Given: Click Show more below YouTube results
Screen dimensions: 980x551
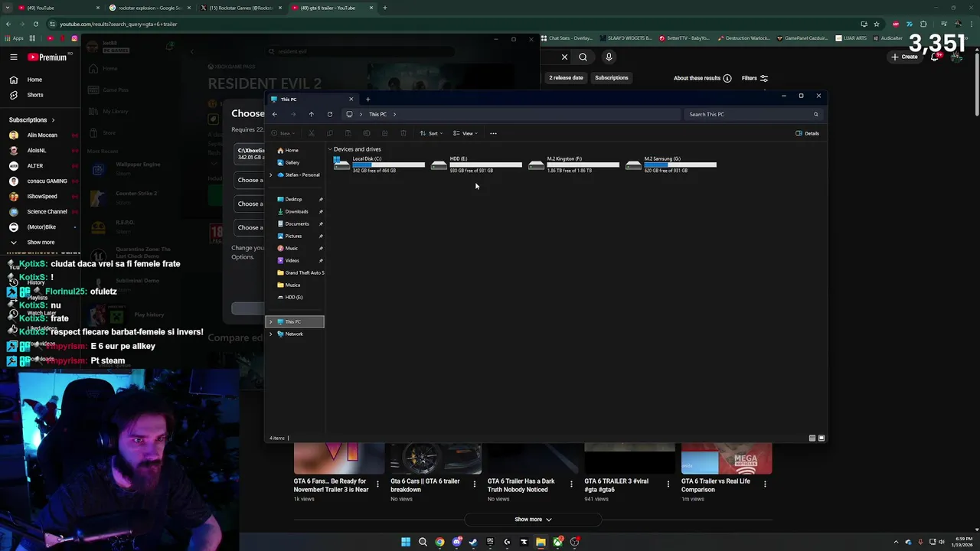Looking at the screenshot, I should point(533,519).
